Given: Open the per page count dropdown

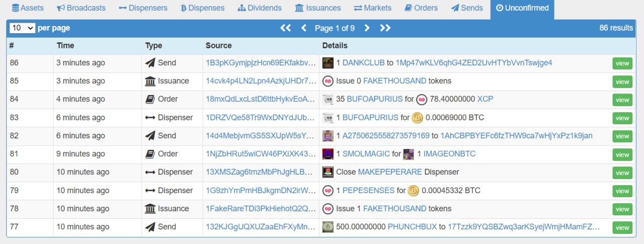Looking at the screenshot, I should click(x=22, y=28).
